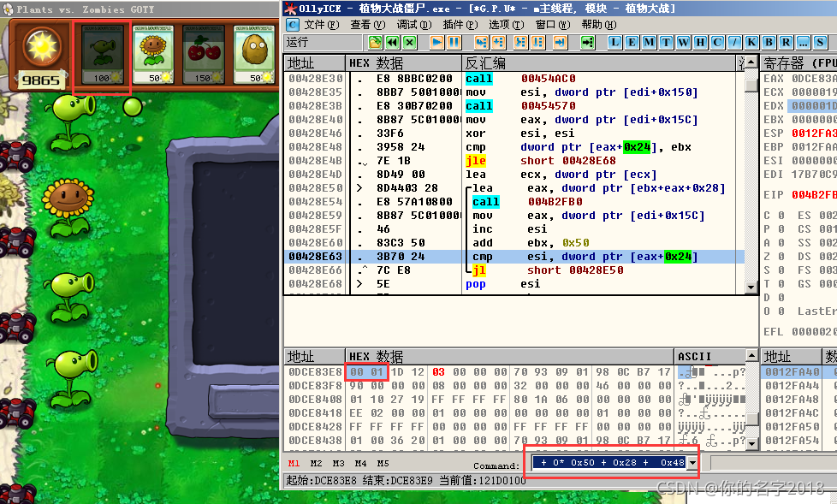Select the jle short 00428E68 instruction row
The image size is (837, 504).
514,161
